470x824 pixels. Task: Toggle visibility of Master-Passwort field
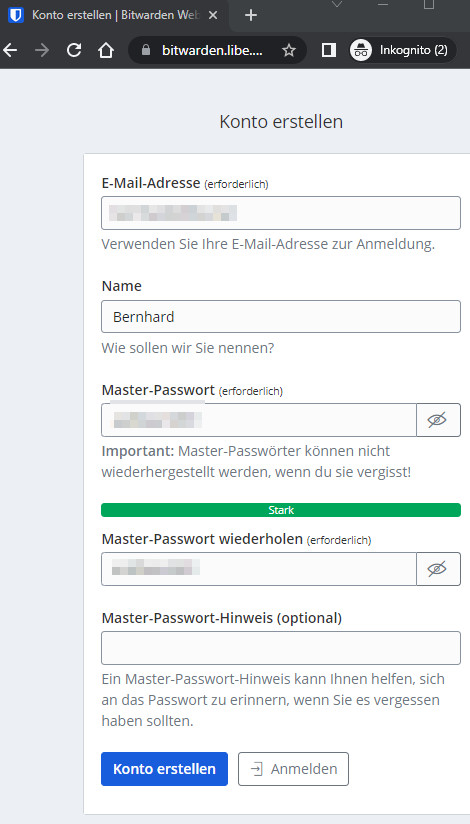click(438, 420)
